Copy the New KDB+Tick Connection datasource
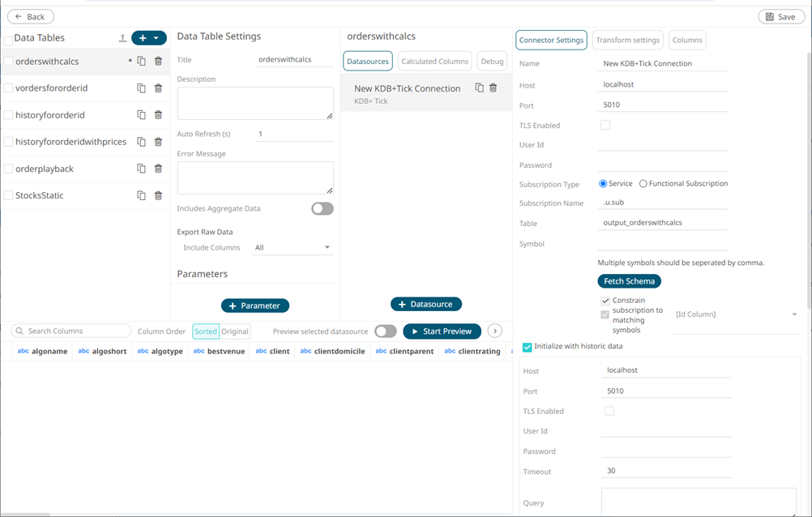 click(480, 88)
